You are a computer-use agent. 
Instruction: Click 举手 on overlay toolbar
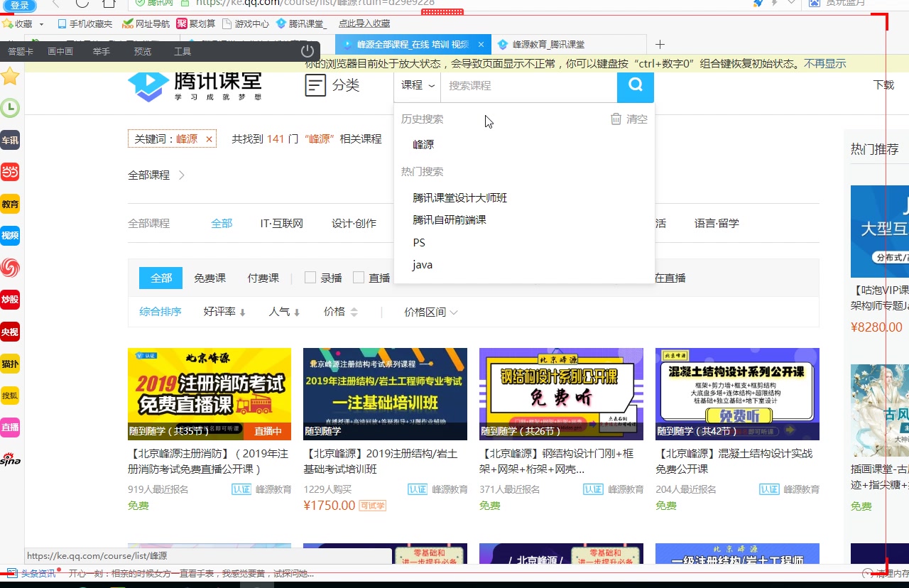(102, 51)
